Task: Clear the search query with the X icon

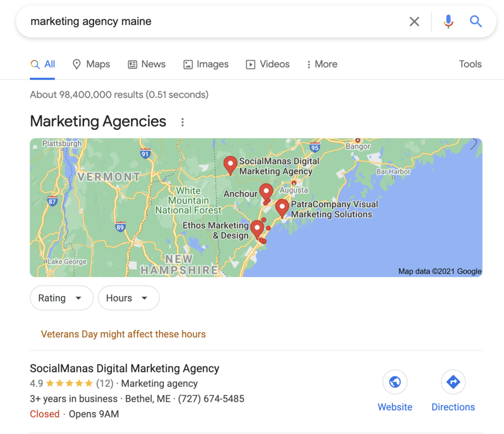Action: [x=414, y=22]
